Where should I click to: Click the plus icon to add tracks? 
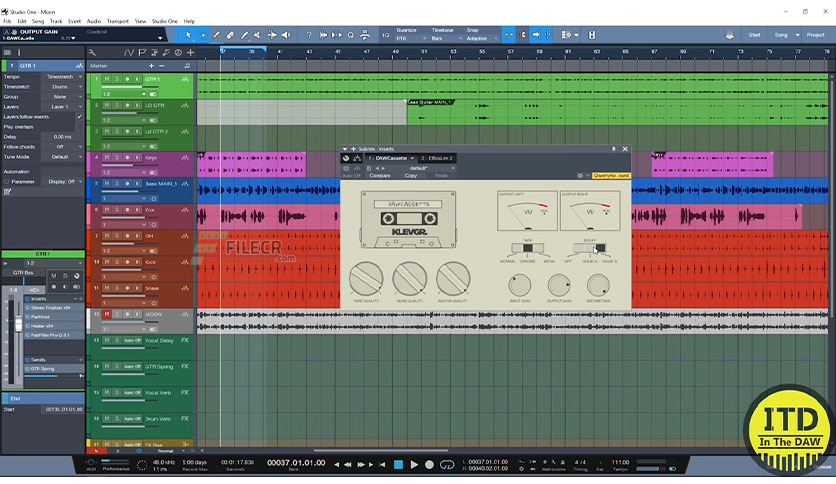point(190,53)
